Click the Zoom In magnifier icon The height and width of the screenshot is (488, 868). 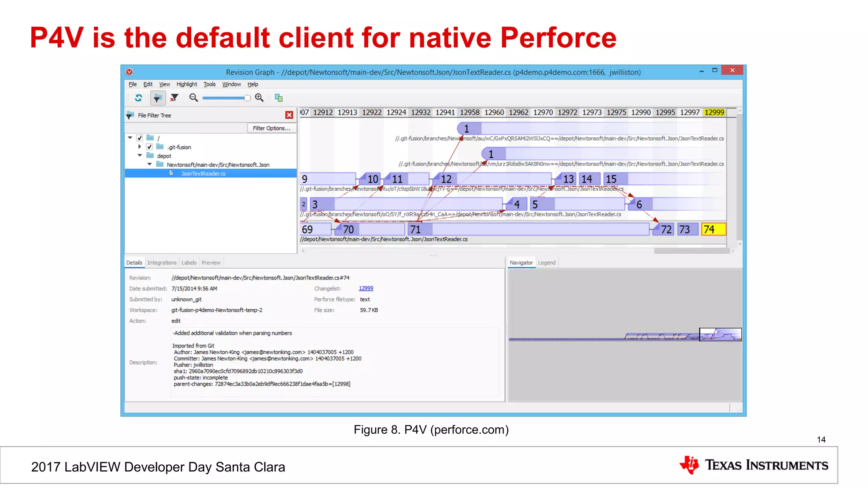pos(259,98)
